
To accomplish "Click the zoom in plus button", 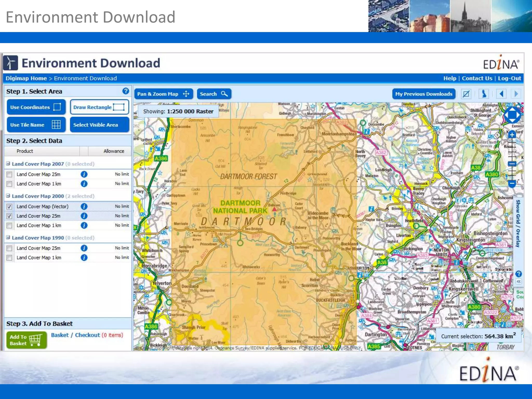I will tap(512, 135).
